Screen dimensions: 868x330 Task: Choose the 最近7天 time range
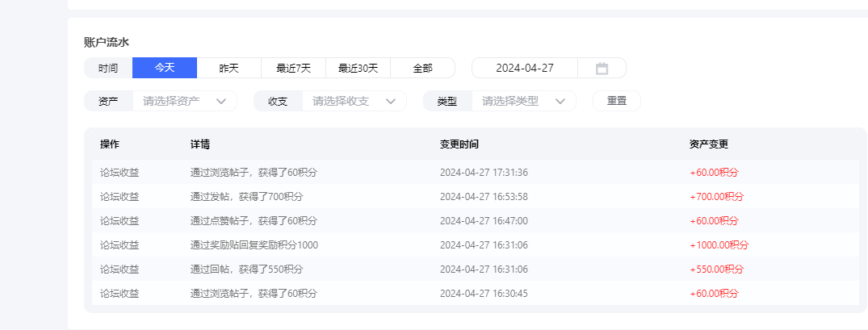(293, 68)
